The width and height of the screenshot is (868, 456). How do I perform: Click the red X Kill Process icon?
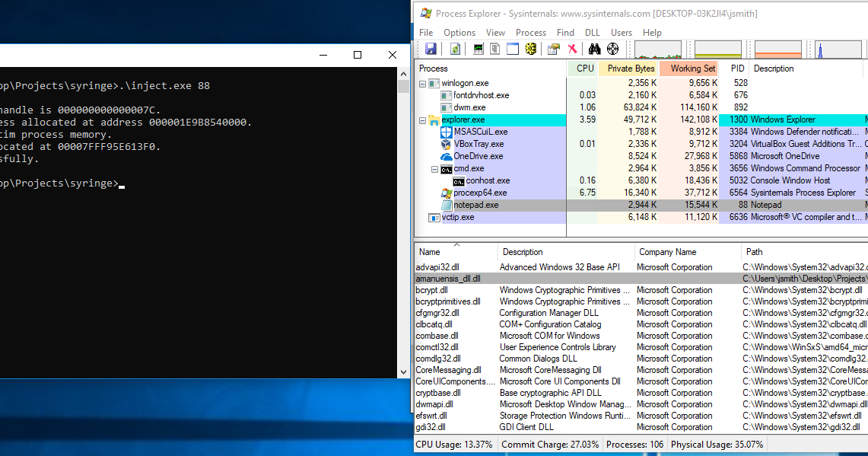[572, 49]
